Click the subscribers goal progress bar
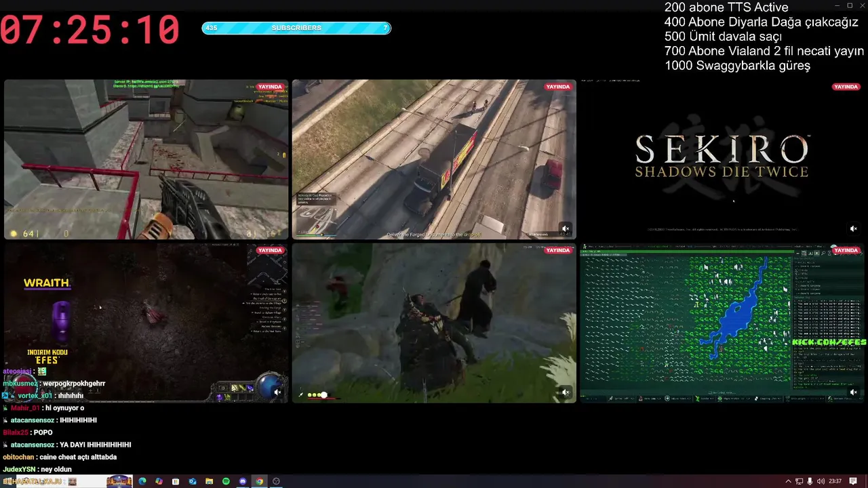 (x=296, y=28)
